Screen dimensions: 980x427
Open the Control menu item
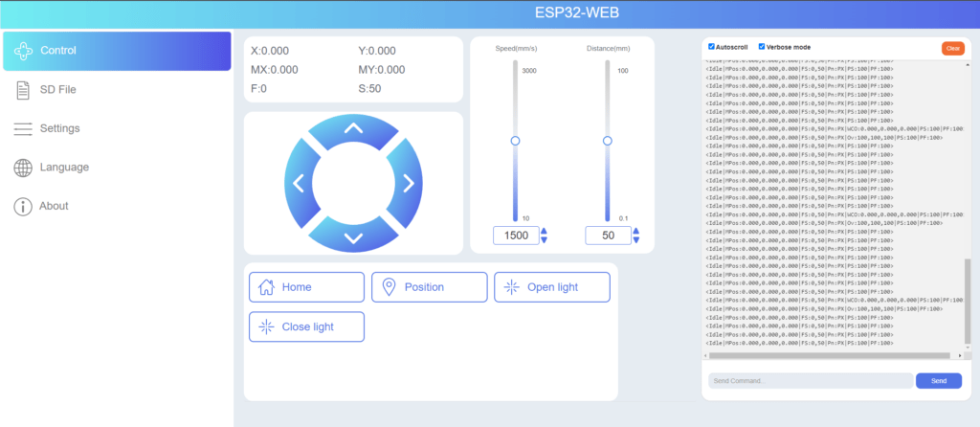click(x=117, y=51)
